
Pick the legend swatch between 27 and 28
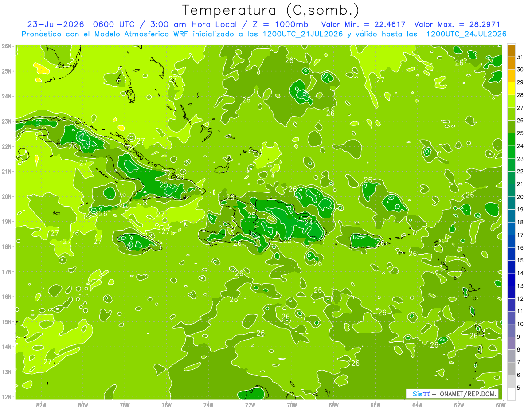point(511,102)
